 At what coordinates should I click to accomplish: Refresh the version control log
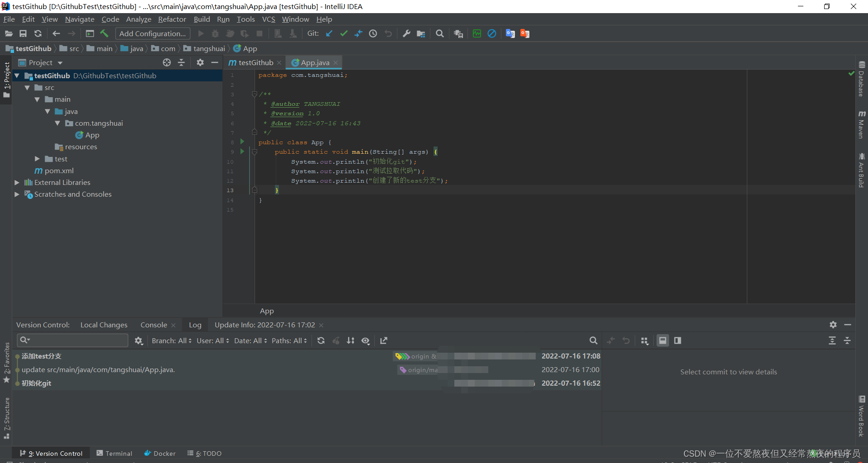point(321,340)
